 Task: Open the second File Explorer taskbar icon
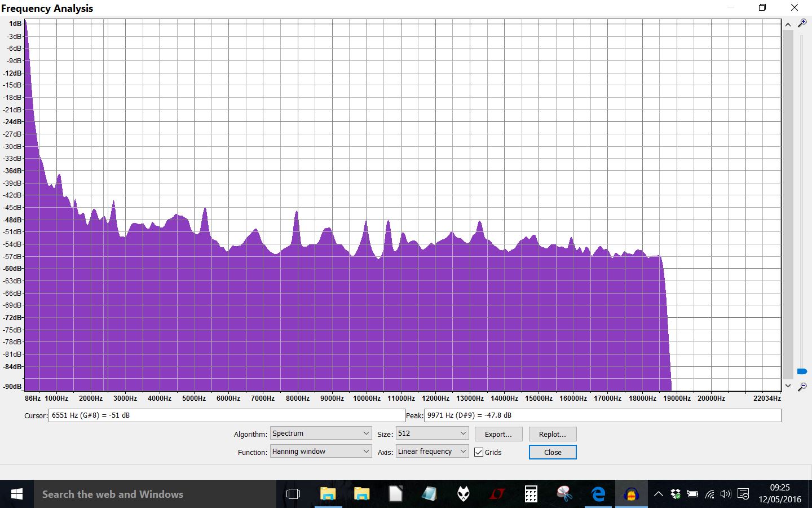(361, 494)
